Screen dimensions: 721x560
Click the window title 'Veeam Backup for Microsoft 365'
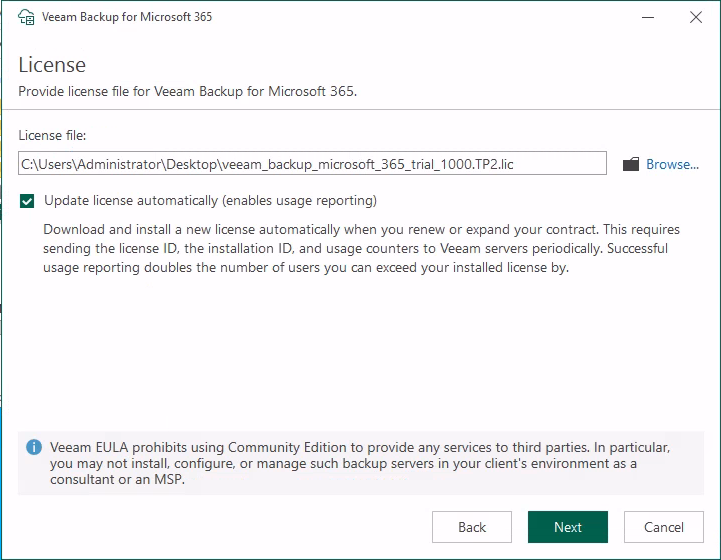coord(127,17)
